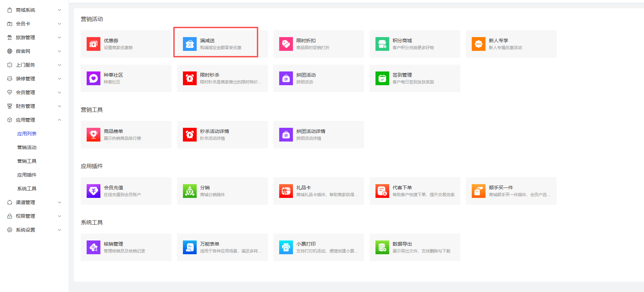
Task: Open the 小票打印 printer icon
Action: coord(286,247)
